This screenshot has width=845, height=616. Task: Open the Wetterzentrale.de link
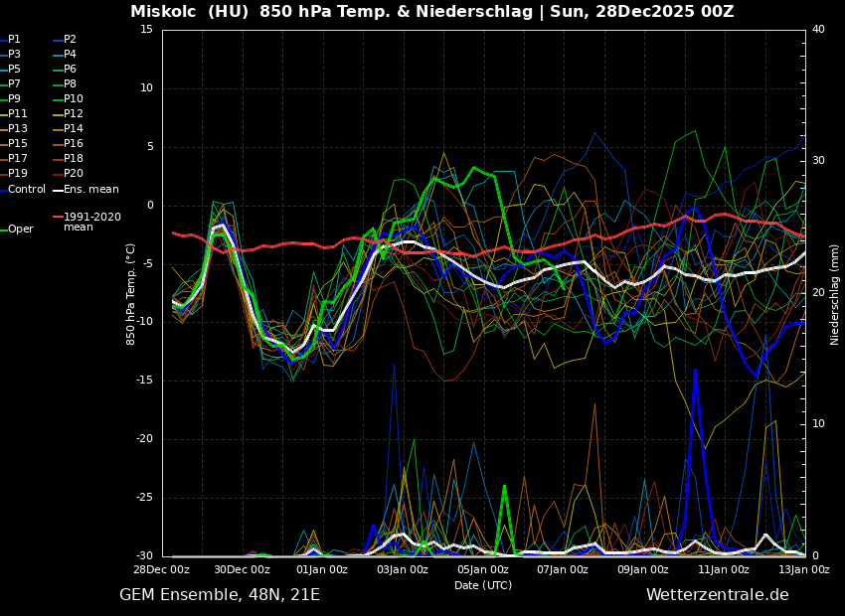pyautogui.click(x=717, y=595)
